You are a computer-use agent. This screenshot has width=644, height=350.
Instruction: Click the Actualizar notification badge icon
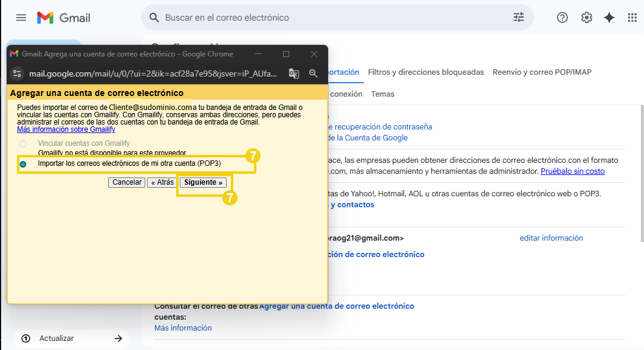click(26, 338)
